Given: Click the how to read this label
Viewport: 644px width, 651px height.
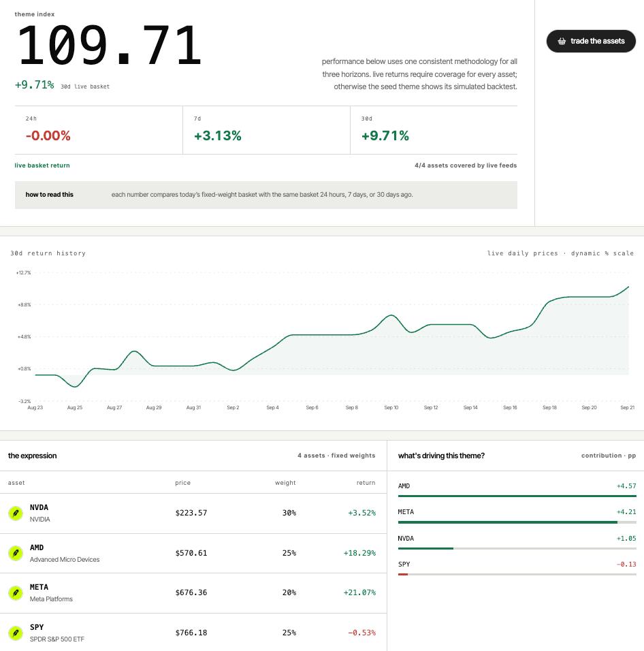Looking at the screenshot, I should tap(50, 194).
